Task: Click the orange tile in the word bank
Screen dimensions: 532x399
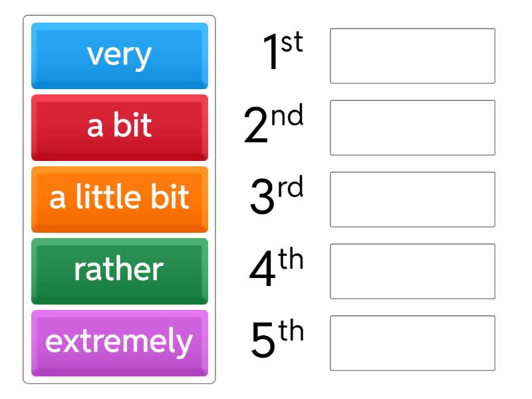Action: click(x=120, y=199)
